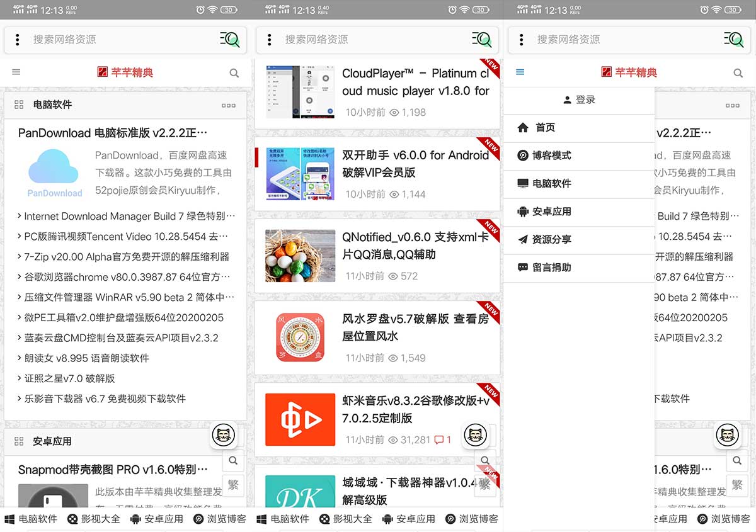Tap gray magnifier at right screen header
This screenshot has height=532, width=756.
[x=738, y=73]
